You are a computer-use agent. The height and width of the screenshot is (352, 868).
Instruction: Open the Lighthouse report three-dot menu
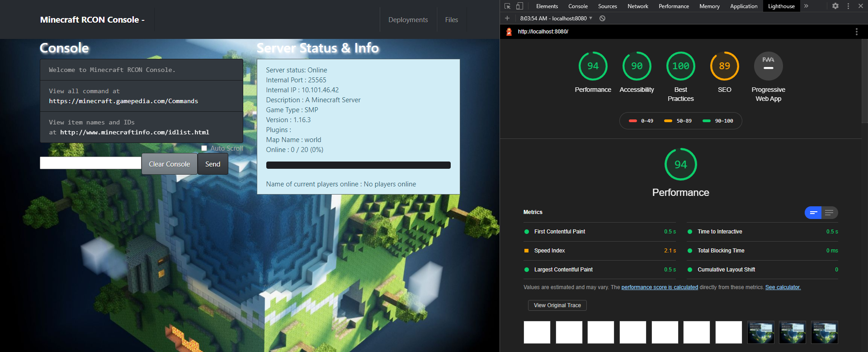856,32
